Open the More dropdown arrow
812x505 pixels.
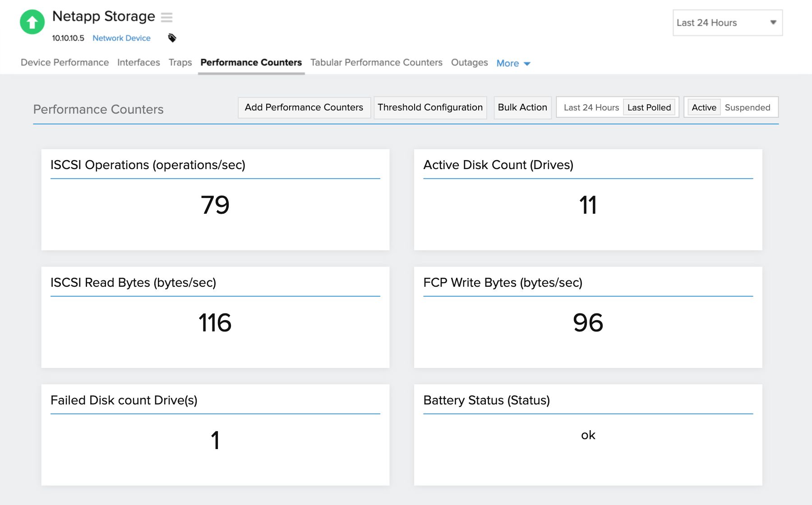528,64
